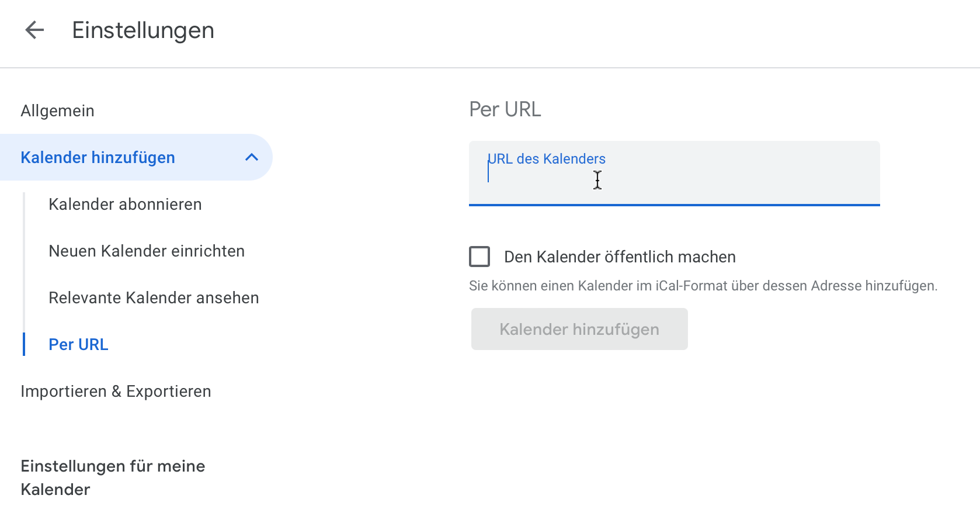Viewport: 980px width, 516px height.
Task: Click the gray Kalender hinzufügen button
Action: [x=579, y=329]
